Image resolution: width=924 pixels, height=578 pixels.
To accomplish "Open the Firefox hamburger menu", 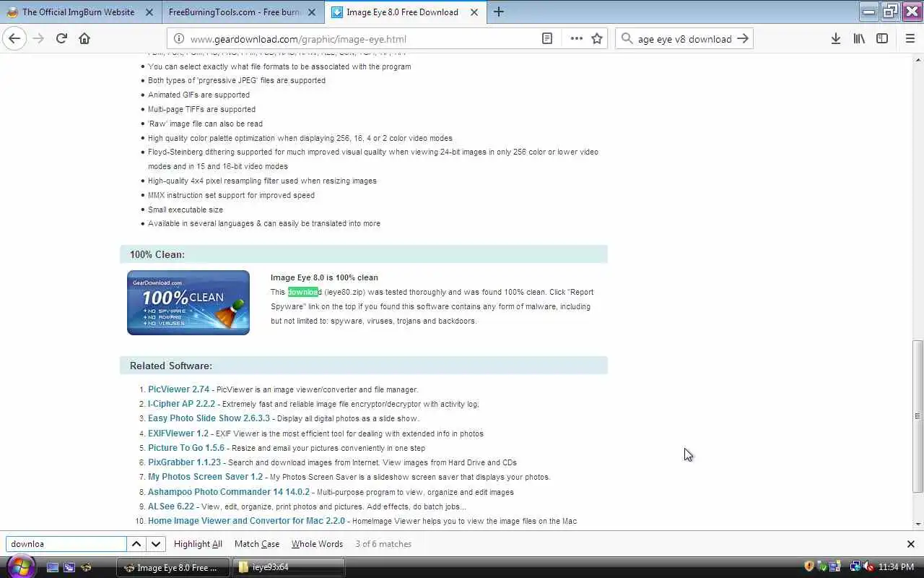I will [x=910, y=39].
